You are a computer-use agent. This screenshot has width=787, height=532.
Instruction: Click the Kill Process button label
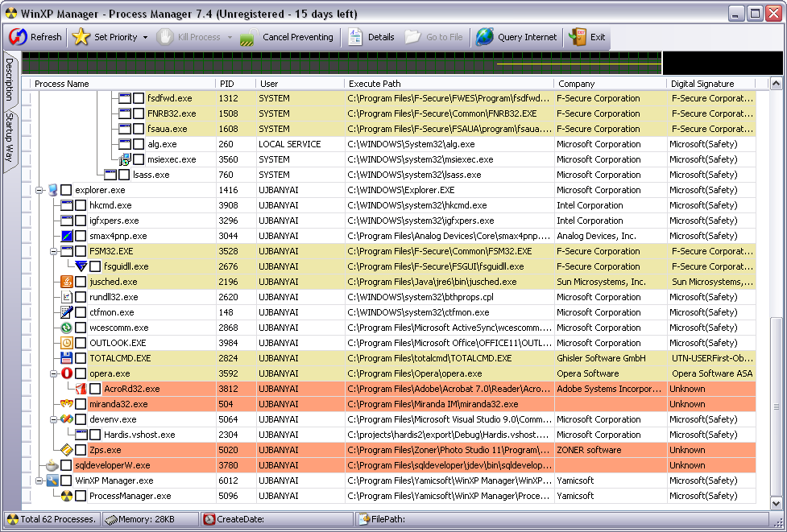199,37
